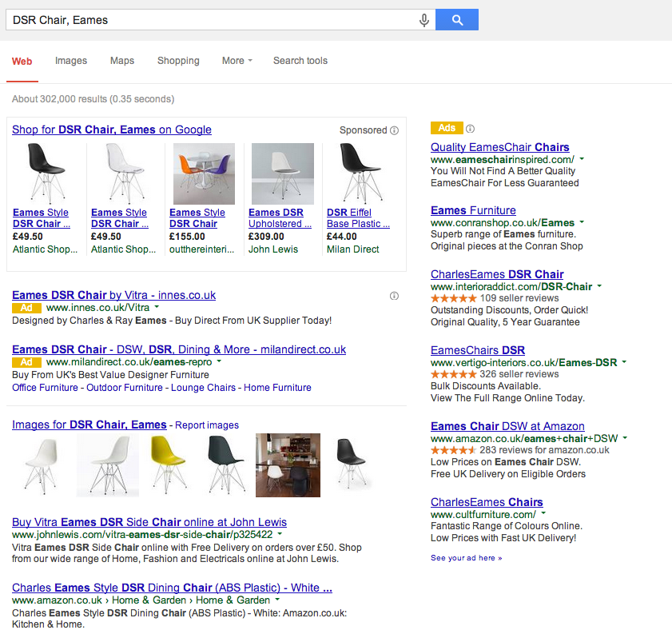Click See your ad here link

pos(467,558)
